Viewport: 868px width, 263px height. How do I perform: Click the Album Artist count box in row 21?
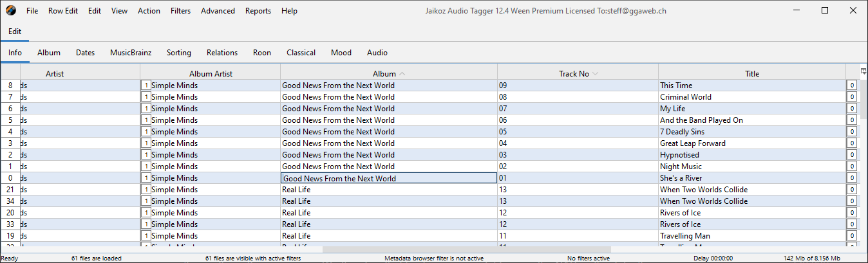(x=146, y=190)
